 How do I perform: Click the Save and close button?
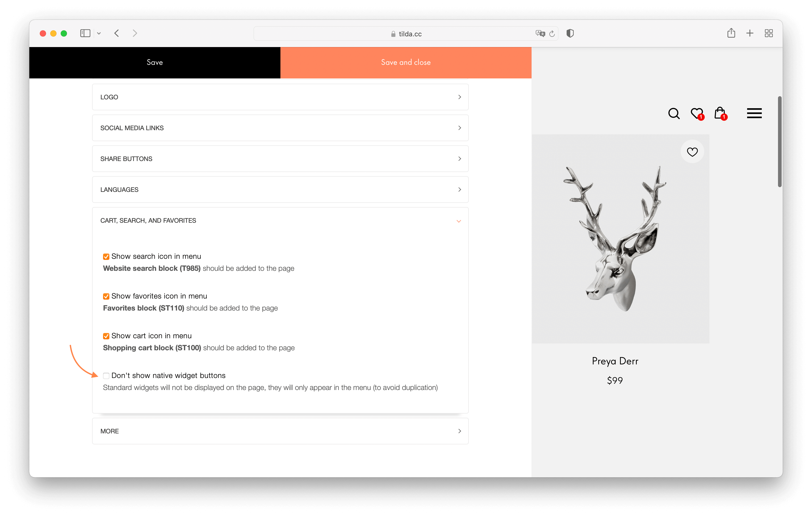(x=406, y=62)
